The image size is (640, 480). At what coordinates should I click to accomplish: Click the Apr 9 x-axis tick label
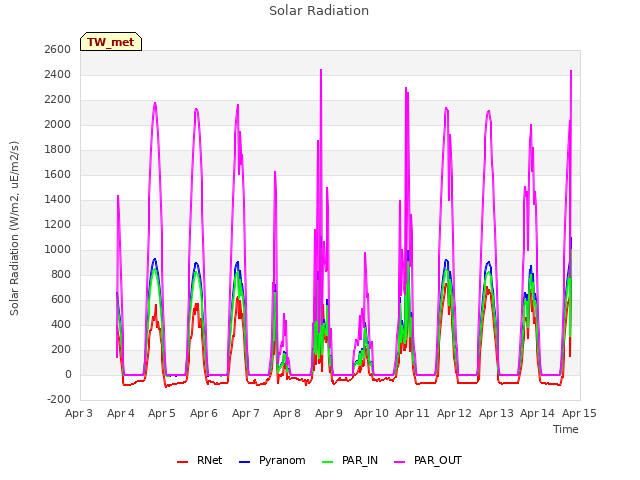[x=329, y=413]
